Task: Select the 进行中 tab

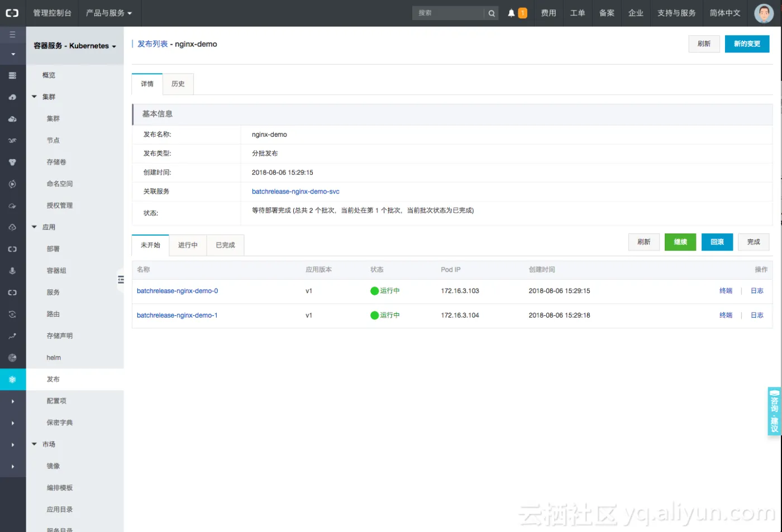Action: pos(188,245)
